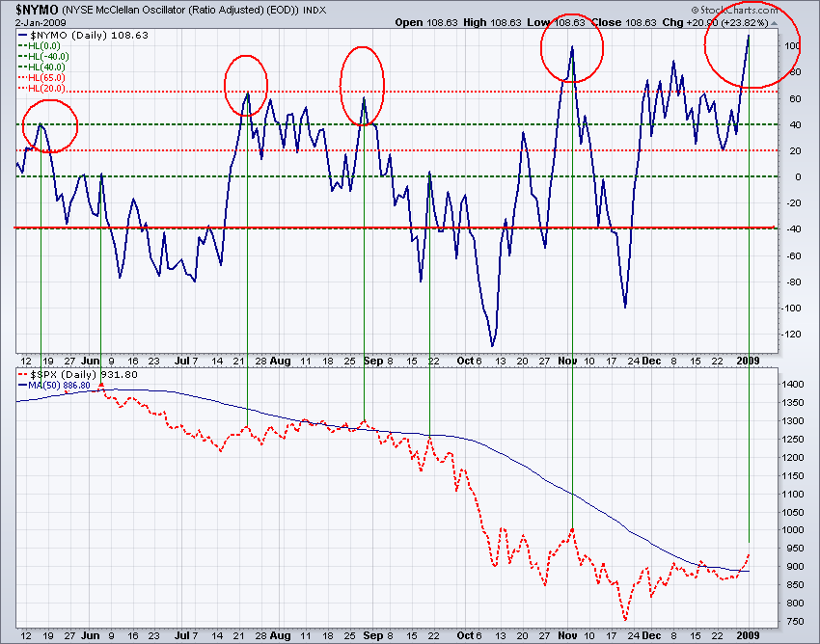This screenshot has height=644, width=820.
Task: Click the Sep label under the $NYMO panel
Action: tap(373, 361)
